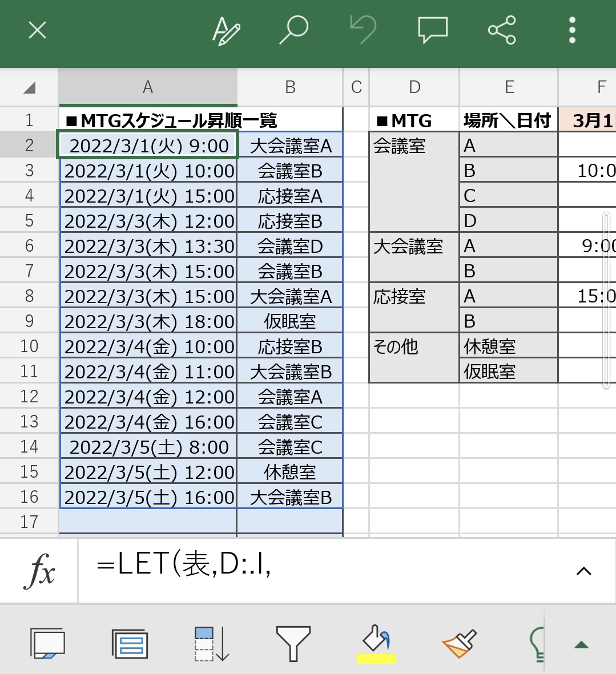616x674 pixels.
Task: Select cell 会議室A in row 12
Action: tap(290, 396)
